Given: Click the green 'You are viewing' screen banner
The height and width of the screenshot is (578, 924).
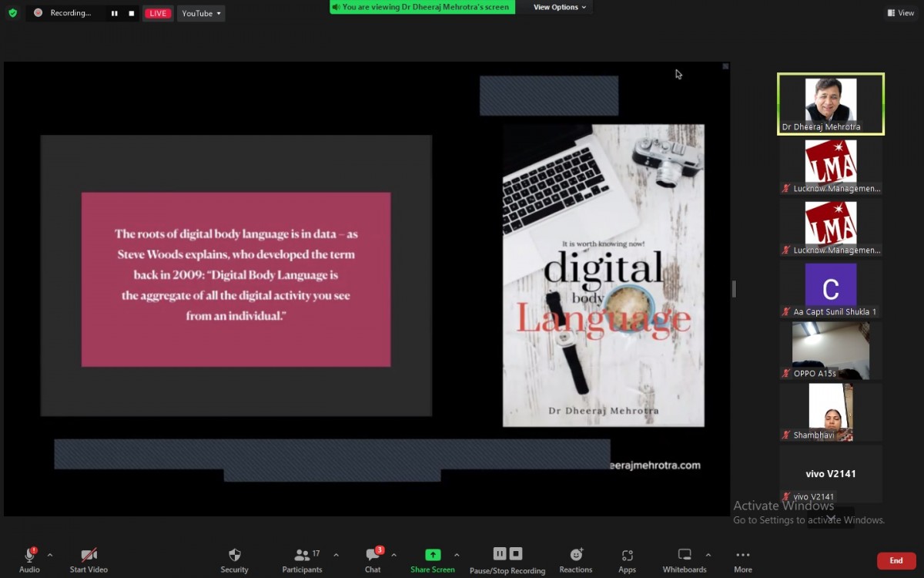Looking at the screenshot, I should [422, 7].
